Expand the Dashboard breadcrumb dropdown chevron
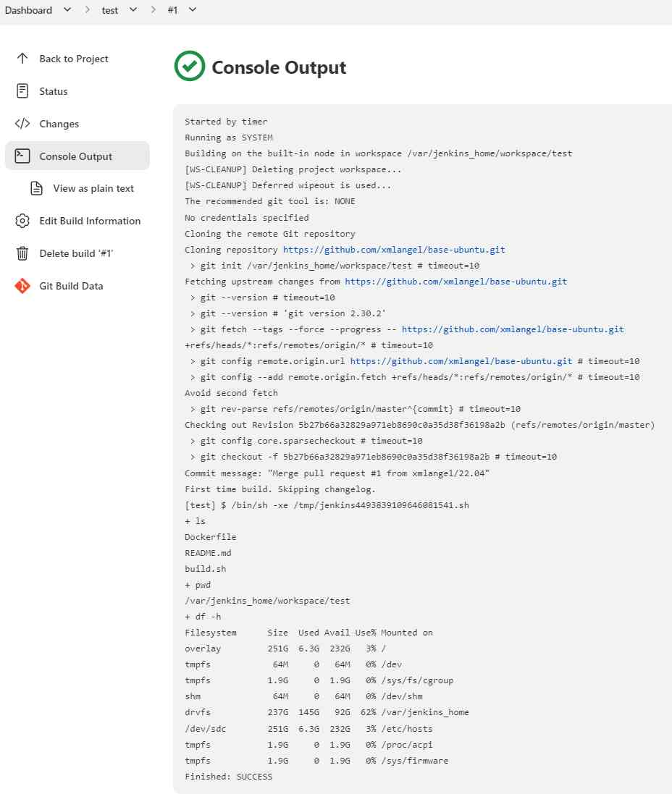672x794 pixels. [x=65, y=10]
